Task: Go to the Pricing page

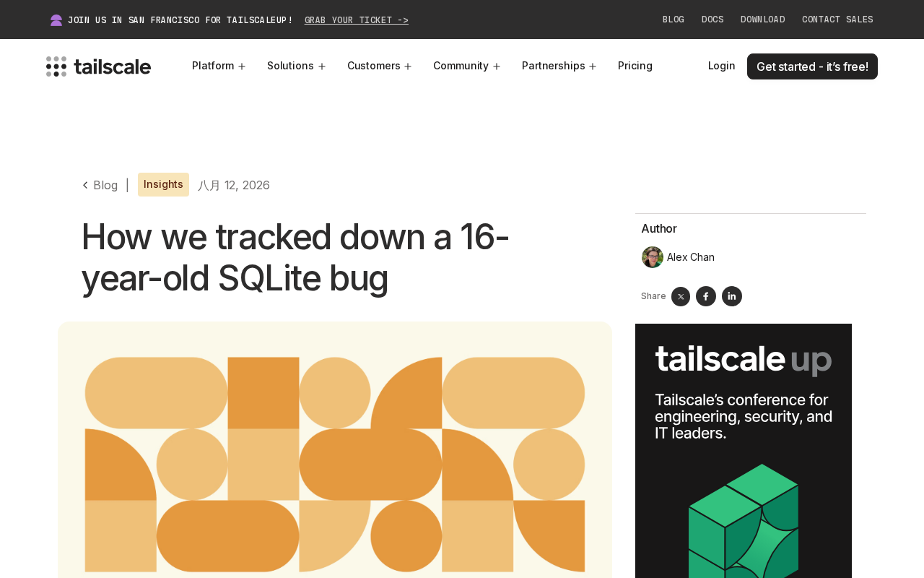Action: (x=635, y=66)
